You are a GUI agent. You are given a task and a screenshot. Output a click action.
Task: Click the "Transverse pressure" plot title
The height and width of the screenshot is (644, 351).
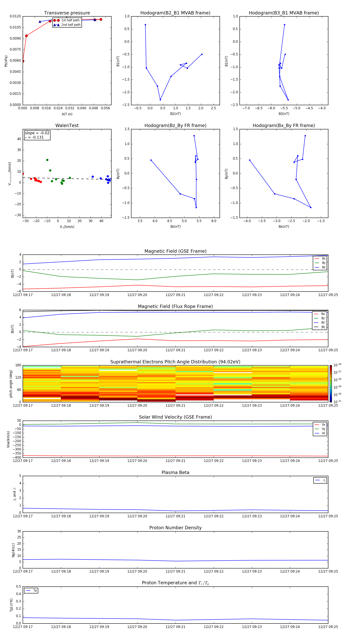pyautogui.click(x=67, y=13)
